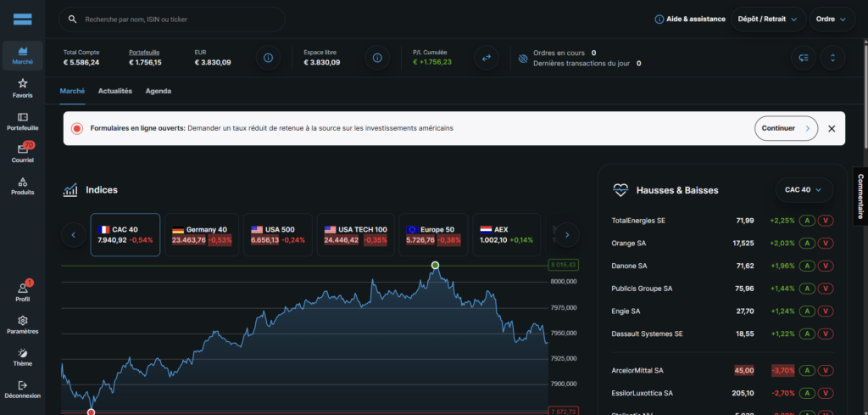Expand the CAC 40 dropdown in Hausses & Baisses
Image resolution: width=868 pixels, height=415 pixels.
pos(804,190)
